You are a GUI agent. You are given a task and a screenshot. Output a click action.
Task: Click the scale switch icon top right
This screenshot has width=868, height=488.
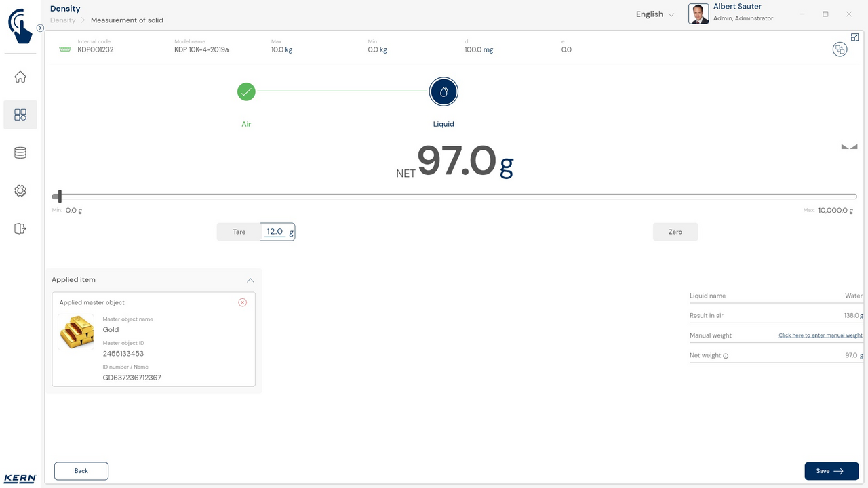[840, 49]
